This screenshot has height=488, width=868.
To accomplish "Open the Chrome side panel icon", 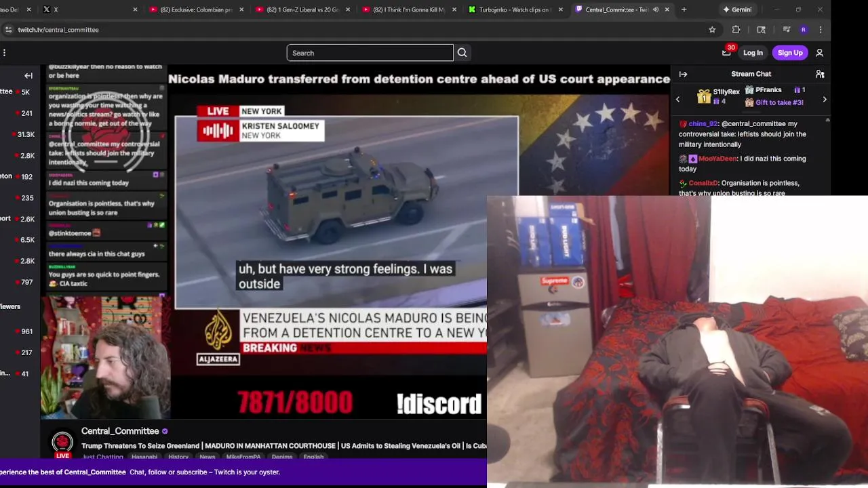I will pyautogui.click(x=761, y=30).
